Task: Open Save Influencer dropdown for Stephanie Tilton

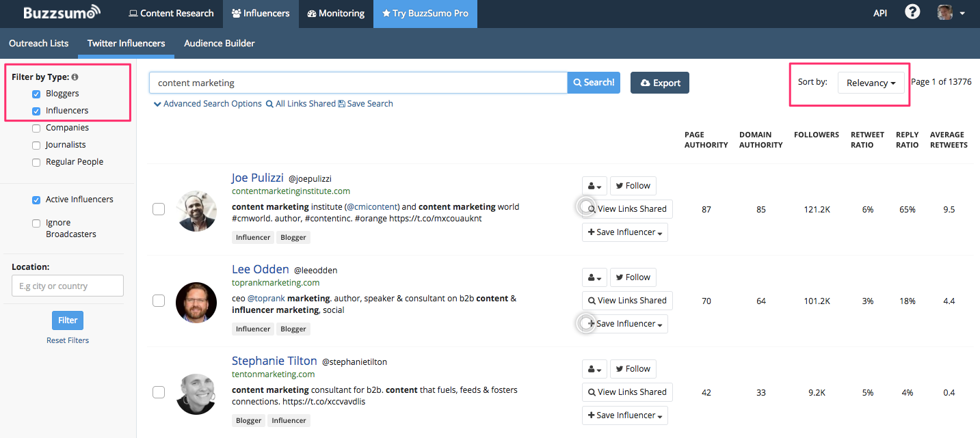Action: pos(624,415)
